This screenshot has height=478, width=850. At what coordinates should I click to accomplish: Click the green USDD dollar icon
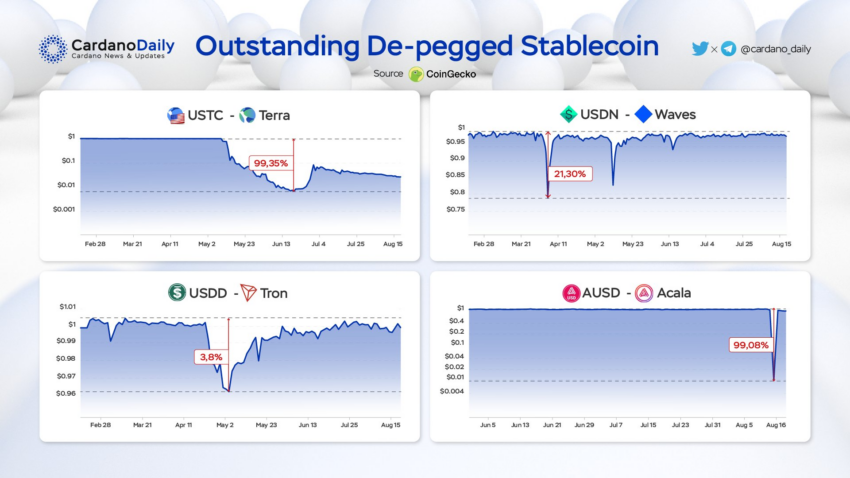point(177,293)
